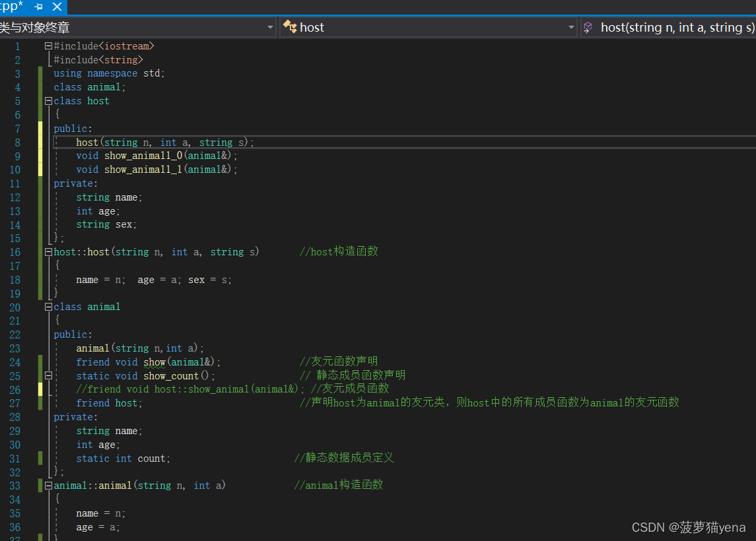Click the 'friend host;' declaration

pos(109,403)
